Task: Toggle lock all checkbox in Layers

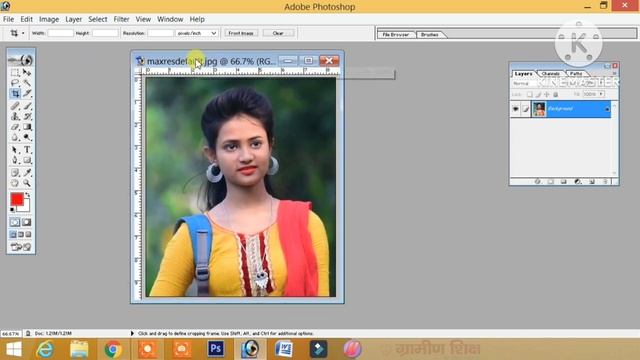Action: click(x=556, y=94)
